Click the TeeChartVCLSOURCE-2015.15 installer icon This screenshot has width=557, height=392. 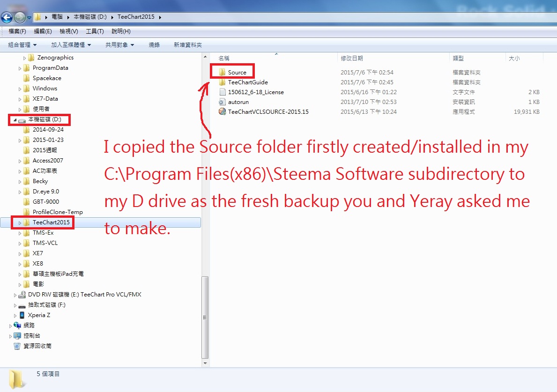tap(223, 112)
